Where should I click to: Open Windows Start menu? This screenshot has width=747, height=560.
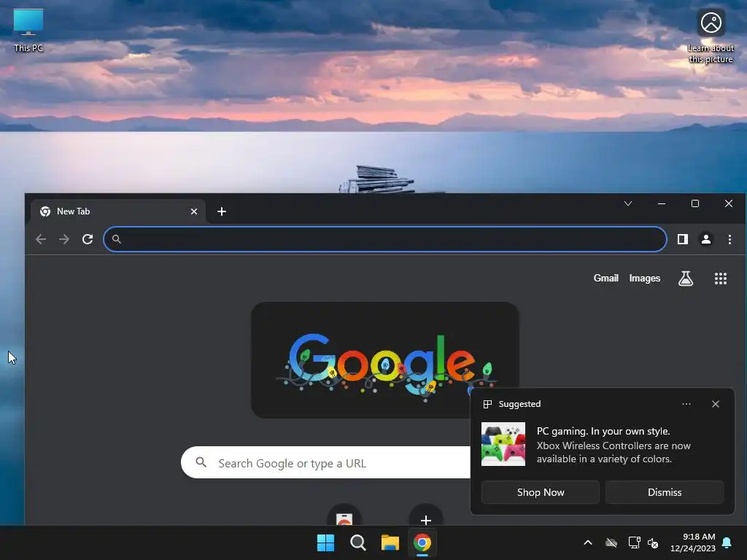326,542
